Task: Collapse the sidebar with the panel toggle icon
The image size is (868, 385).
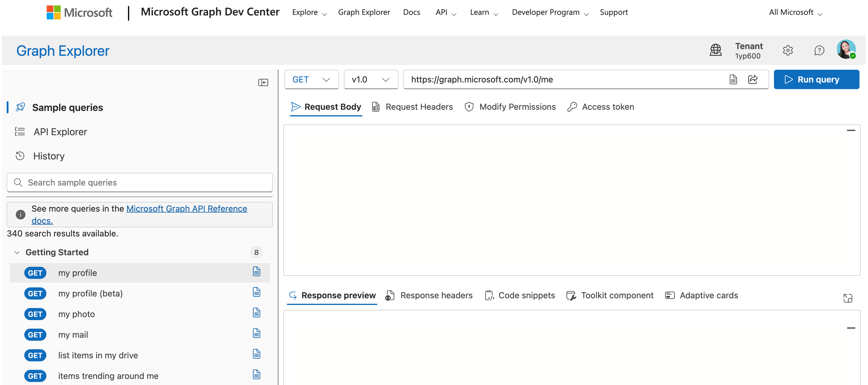Action: click(263, 82)
